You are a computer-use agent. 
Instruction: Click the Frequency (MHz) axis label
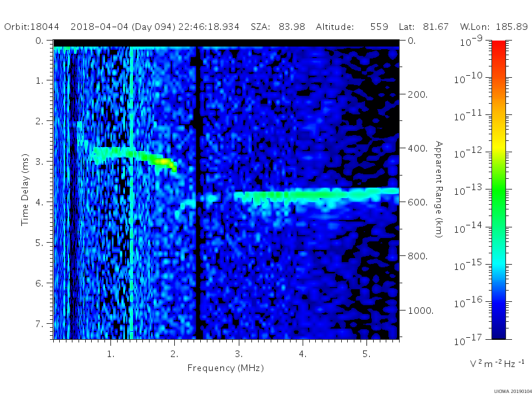(225, 368)
